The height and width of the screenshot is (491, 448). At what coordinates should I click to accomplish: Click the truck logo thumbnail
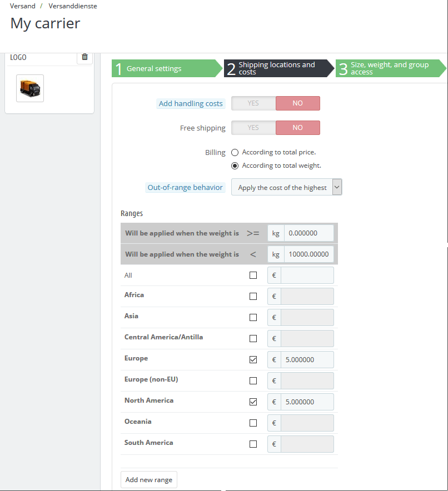(x=30, y=88)
